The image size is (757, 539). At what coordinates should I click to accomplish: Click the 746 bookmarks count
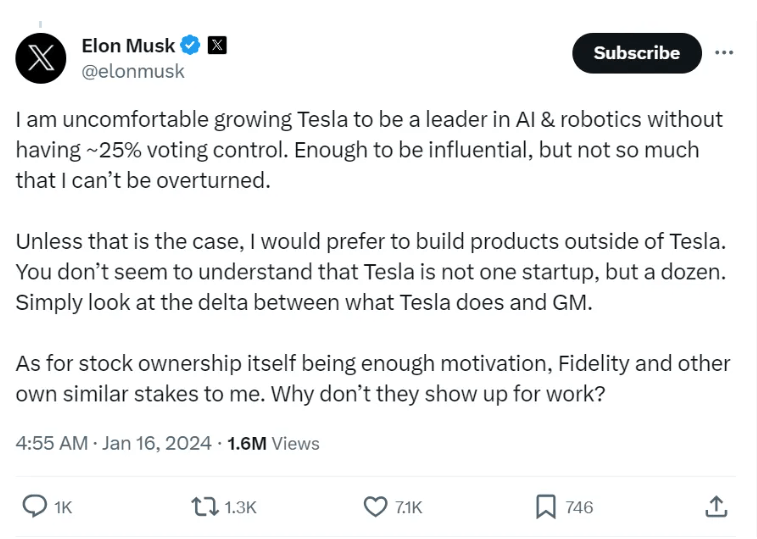(579, 508)
